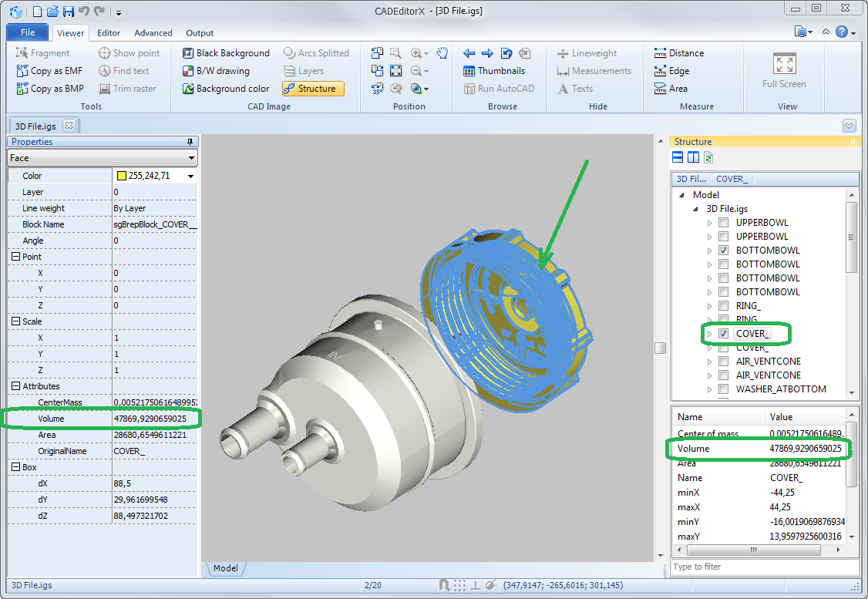868x599 pixels.
Task: Switch to the Editor ribbon tab
Action: [109, 33]
